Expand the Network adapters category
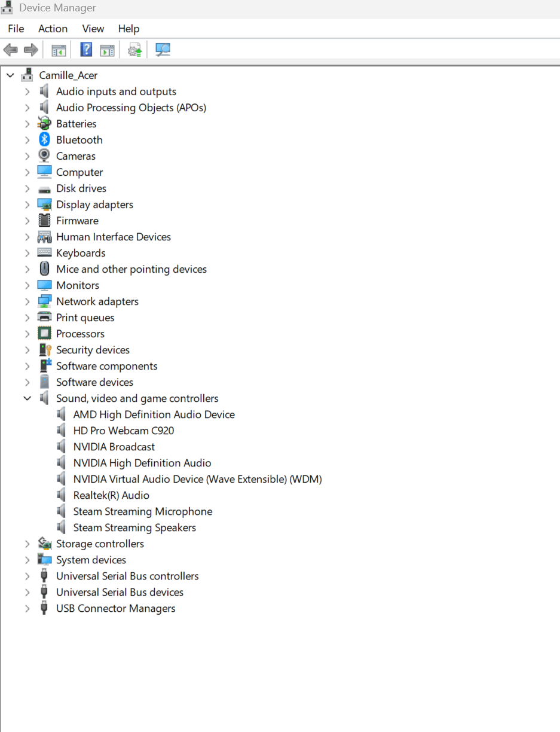The width and height of the screenshot is (560, 732). [27, 301]
